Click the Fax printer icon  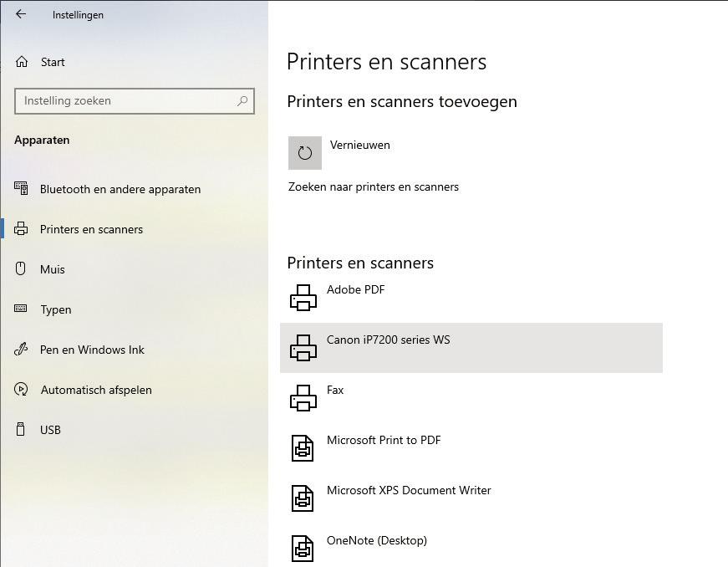[303, 398]
